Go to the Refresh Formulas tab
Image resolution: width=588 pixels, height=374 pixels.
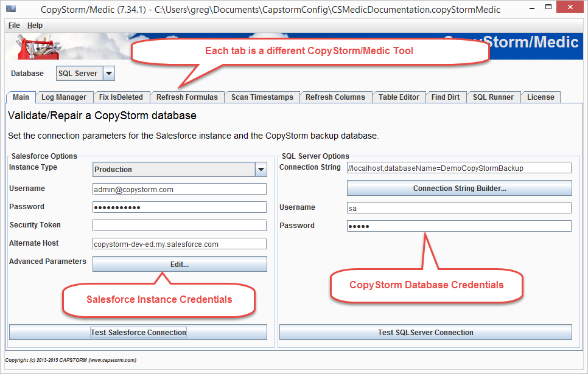pos(187,97)
